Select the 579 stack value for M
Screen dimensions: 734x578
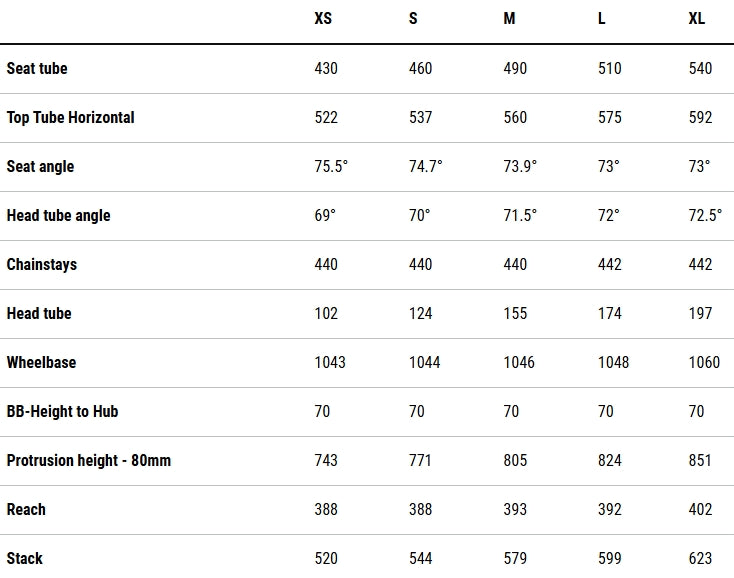click(x=515, y=558)
